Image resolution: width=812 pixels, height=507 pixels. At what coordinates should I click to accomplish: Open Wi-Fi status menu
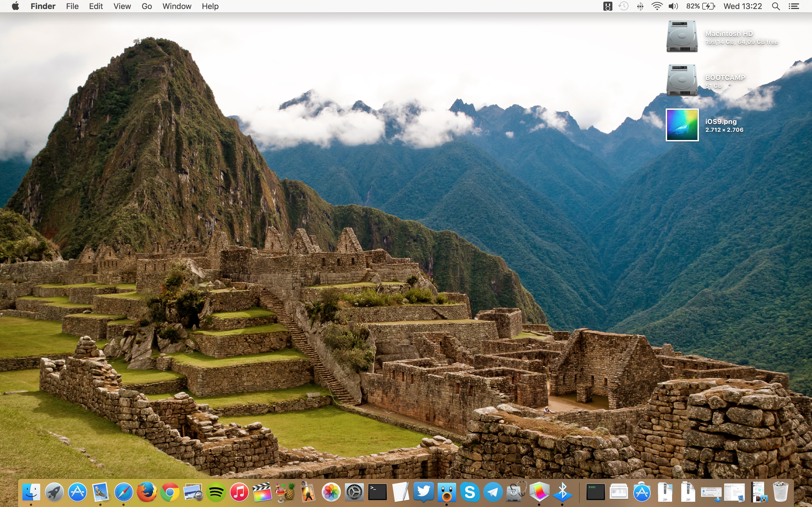pos(657,6)
